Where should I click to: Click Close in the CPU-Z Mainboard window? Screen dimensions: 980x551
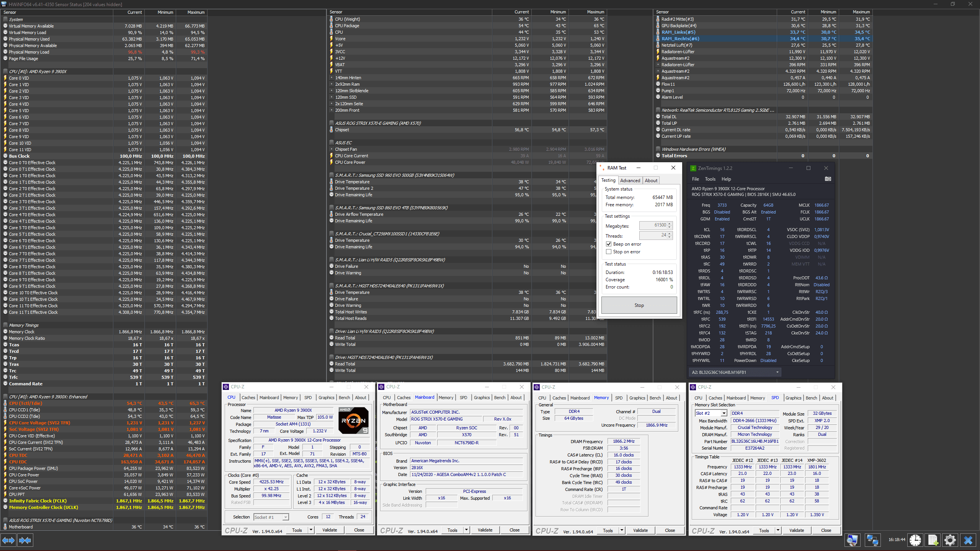[514, 530]
